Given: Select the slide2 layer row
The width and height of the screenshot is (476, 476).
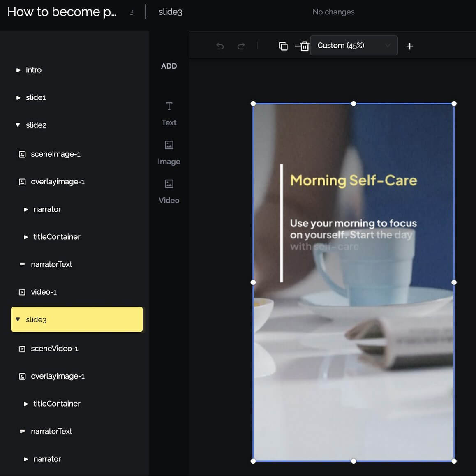Looking at the screenshot, I should point(77,125).
